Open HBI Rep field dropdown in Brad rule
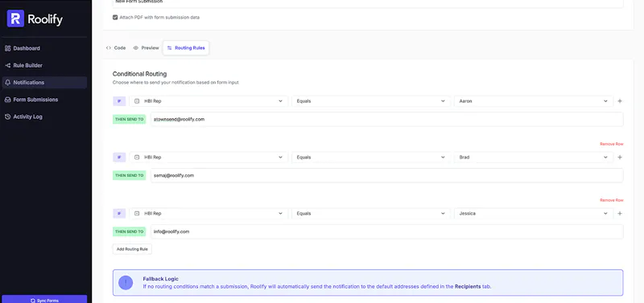The image size is (644, 303). click(x=208, y=158)
